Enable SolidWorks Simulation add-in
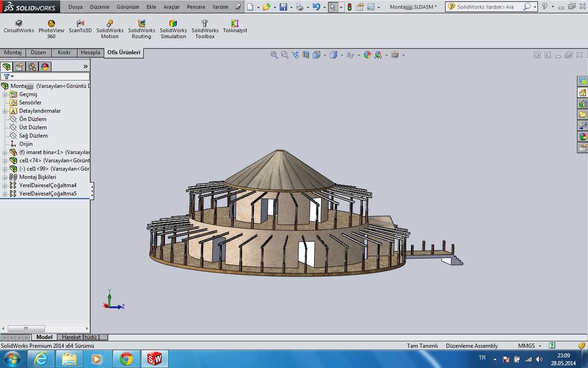588x368 pixels. pos(173,29)
